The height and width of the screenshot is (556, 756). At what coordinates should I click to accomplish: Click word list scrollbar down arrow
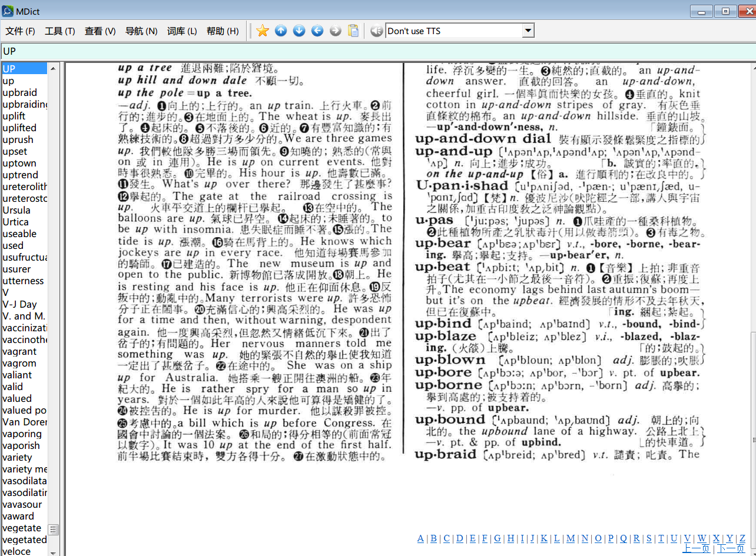click(53, 552)
